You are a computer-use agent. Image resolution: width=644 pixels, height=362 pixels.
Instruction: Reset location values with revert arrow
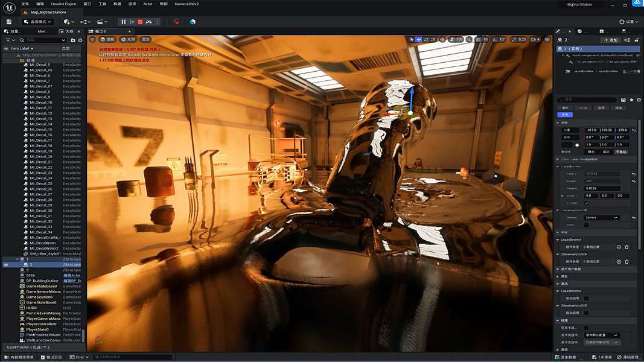click(x=634, y=130)
